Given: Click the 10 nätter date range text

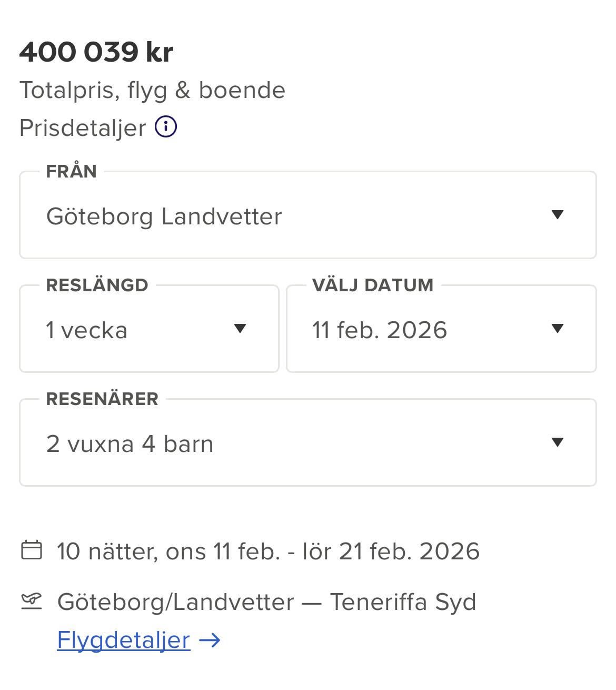Looking at the screenshot, I should (268, 551).
